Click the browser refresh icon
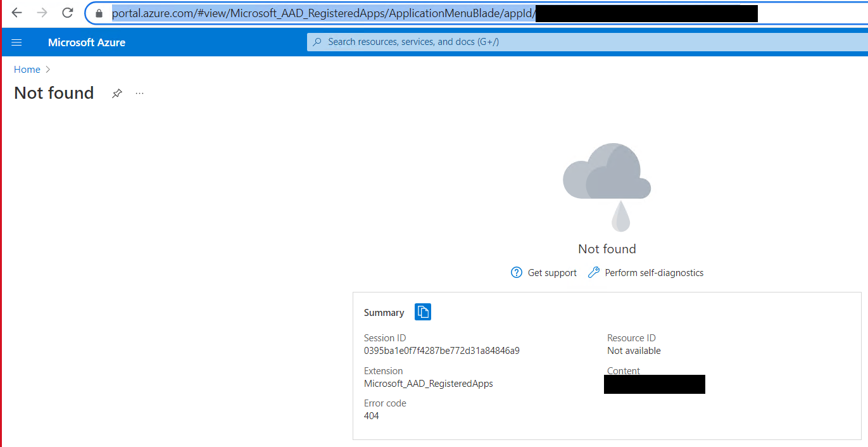868x447 pixels. click(67, 13)
